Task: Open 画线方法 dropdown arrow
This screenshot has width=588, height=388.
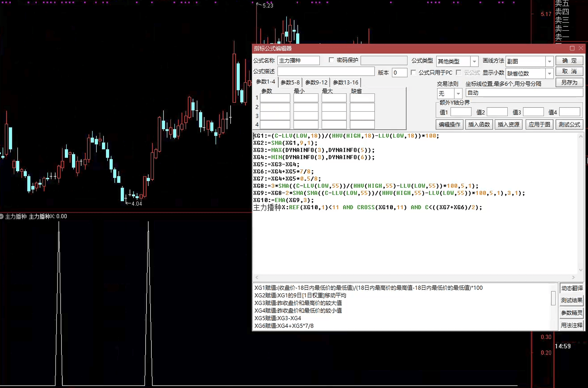Action: (x=549, y=61)
